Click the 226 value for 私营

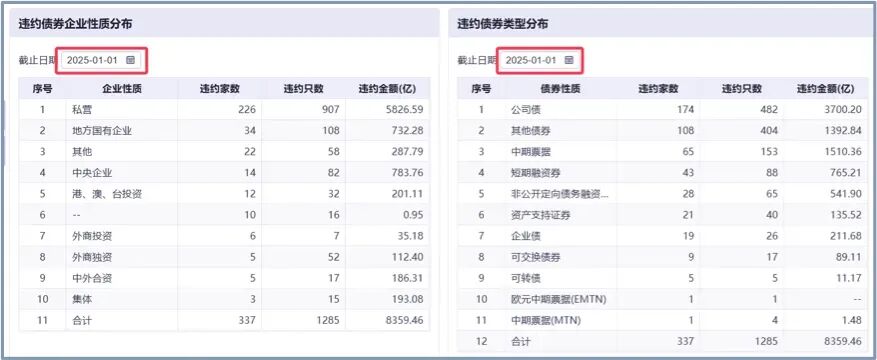(247, 110)
